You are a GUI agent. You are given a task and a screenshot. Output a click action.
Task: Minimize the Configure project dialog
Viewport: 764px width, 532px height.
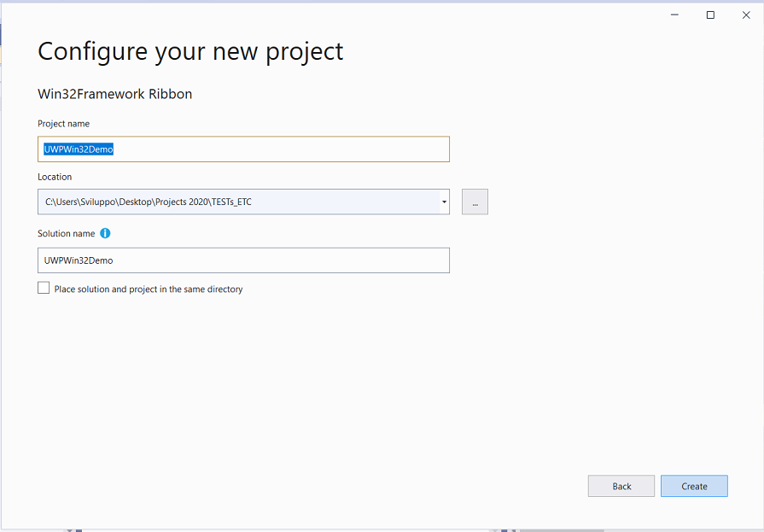pos(674,15)
